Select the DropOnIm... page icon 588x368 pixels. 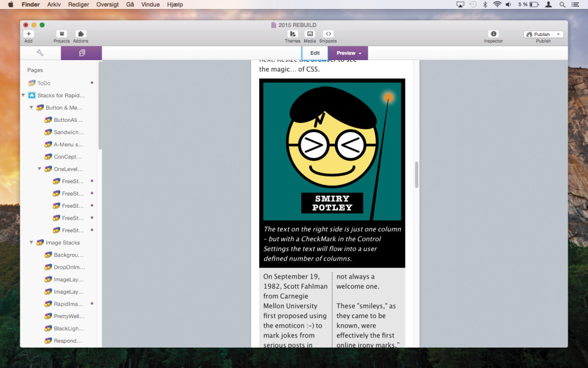pyautogui.click(x=48, y=267)
